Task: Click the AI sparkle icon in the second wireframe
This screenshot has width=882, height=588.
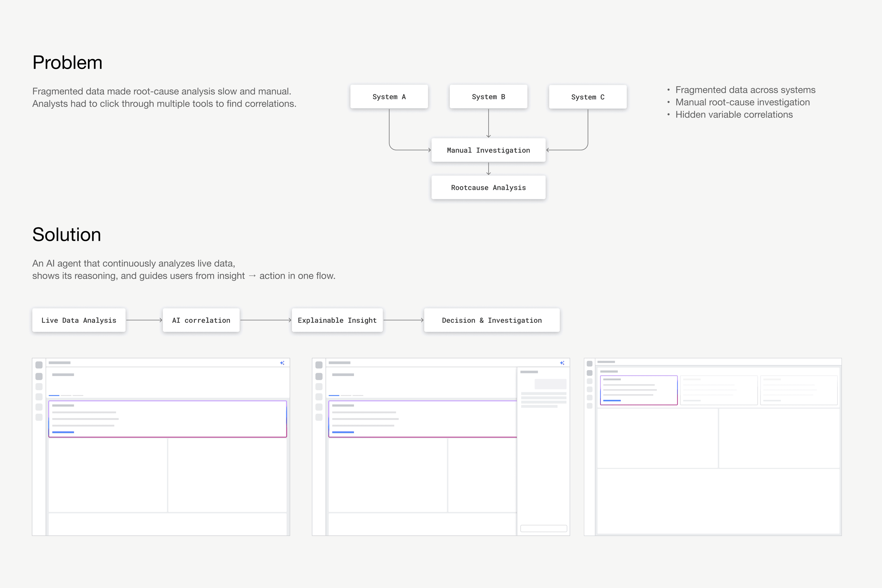Action: [562, 363]
